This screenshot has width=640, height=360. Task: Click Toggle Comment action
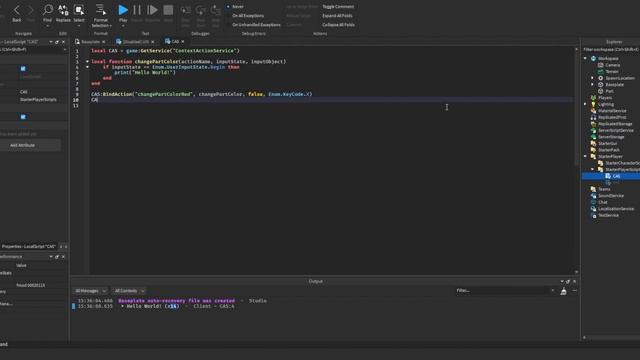tap(338, 7)
